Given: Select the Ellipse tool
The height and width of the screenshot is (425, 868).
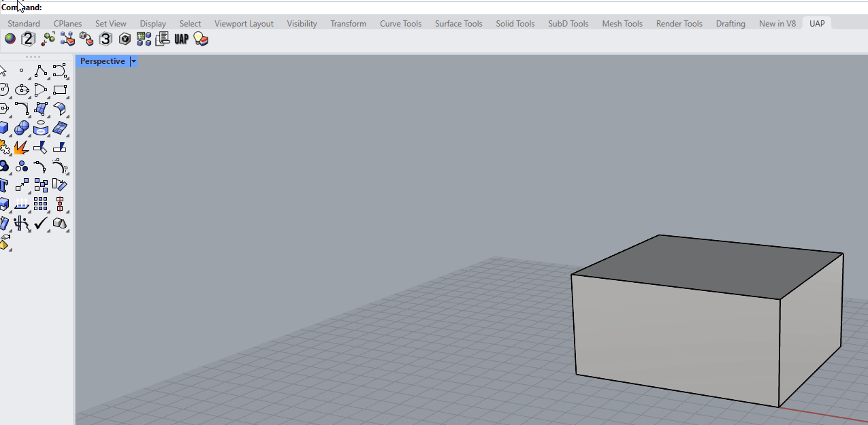Looking at the screenshot, I should tap(22, 89).
